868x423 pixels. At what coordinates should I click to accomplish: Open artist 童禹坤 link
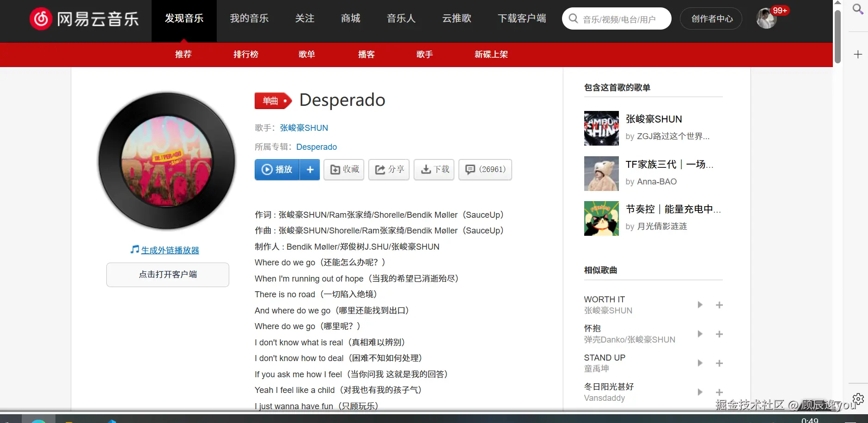[596, 369]
